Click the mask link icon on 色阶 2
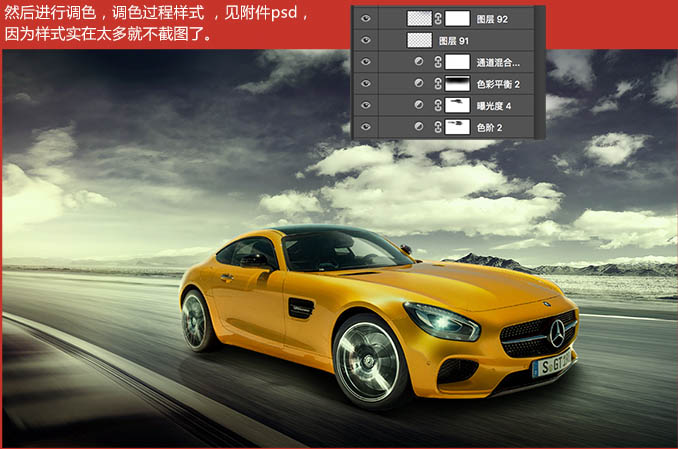This screenshot has height=449, width=678. point(438,127)
